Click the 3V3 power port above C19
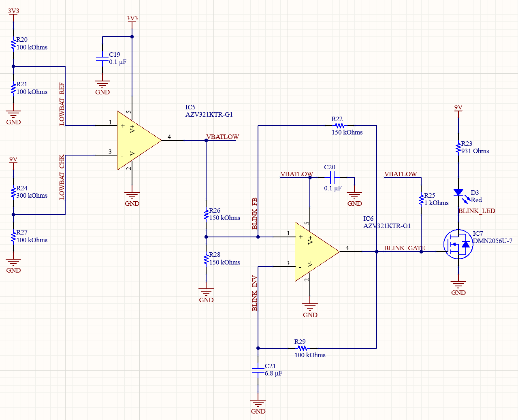The width and height of the screenshot is (518, 420). tap(132, 19)
